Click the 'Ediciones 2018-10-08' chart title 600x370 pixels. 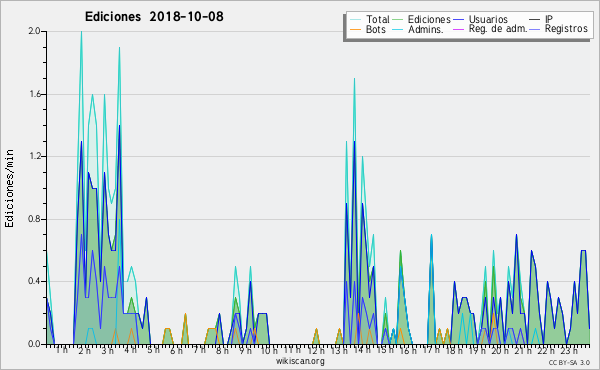(154, 17)
